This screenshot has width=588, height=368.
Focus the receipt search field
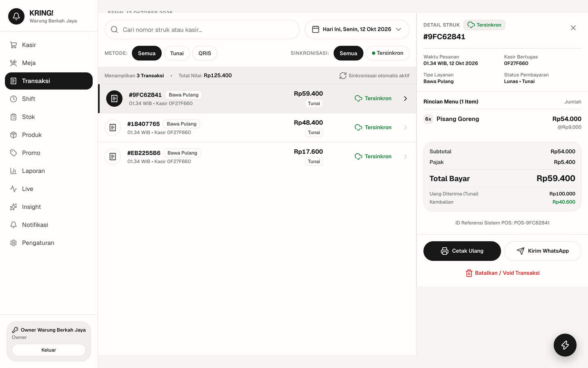pos(202,29)
